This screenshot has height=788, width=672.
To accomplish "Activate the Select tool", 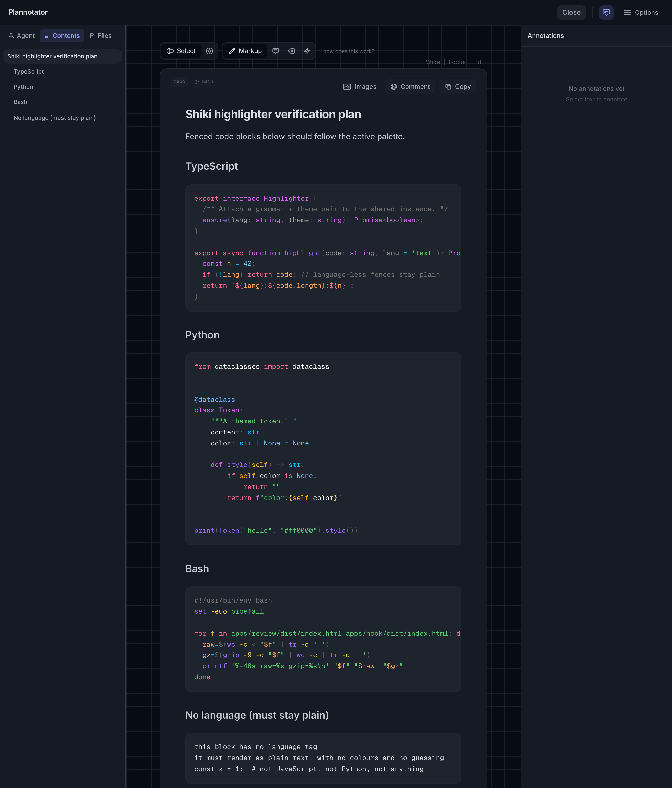I will coord(181,51).
